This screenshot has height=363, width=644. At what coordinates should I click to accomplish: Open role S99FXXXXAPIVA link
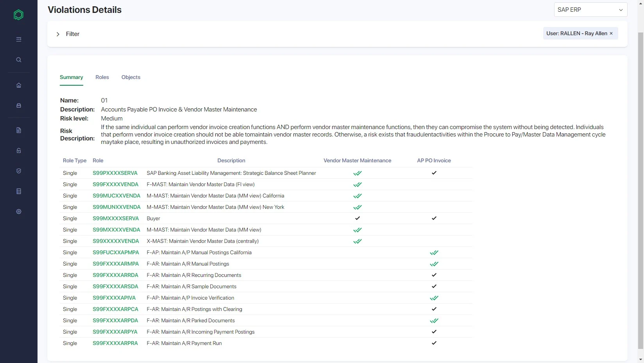click(x=114, y=298)
